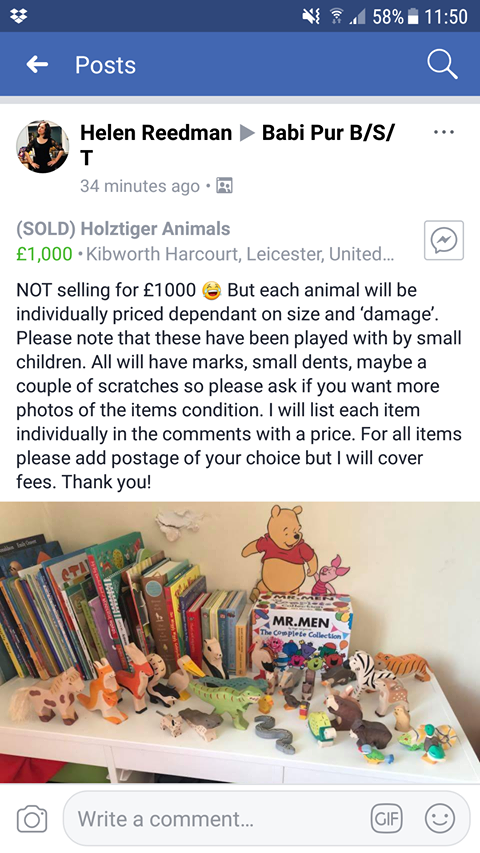The image size is (480, 853).
Task: Tap the camera icon to attach photo
Action: (x=32, y=818)
